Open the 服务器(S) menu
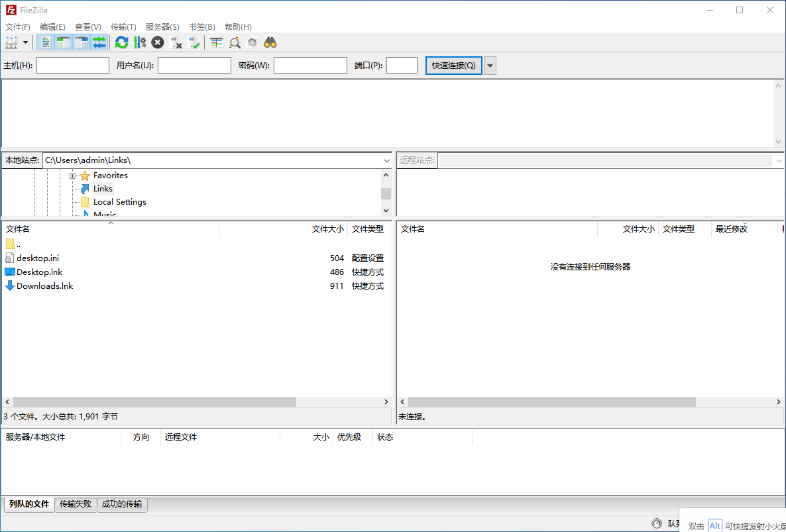 162,27
